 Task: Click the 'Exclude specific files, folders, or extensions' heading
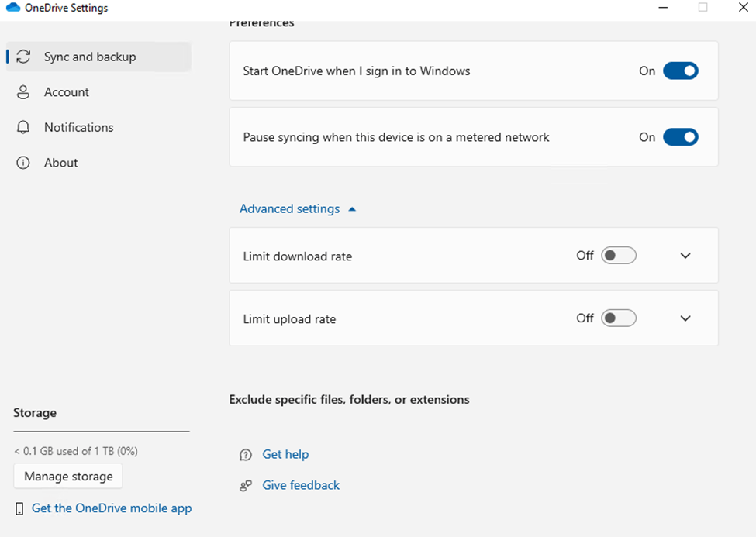(349, 400)
